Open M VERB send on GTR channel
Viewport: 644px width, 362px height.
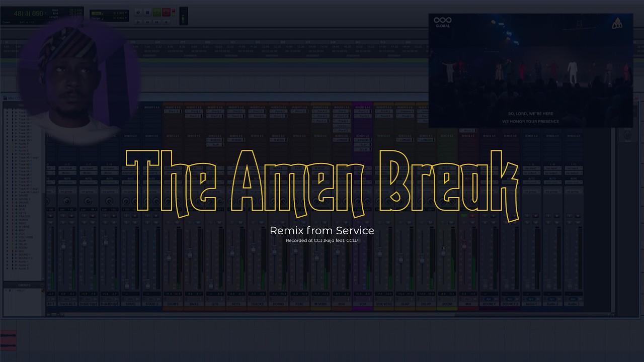tap(215, 140)
